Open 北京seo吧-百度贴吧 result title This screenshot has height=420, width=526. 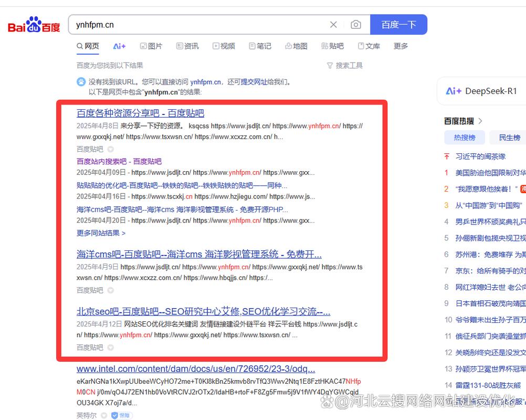tap(203, 311)
